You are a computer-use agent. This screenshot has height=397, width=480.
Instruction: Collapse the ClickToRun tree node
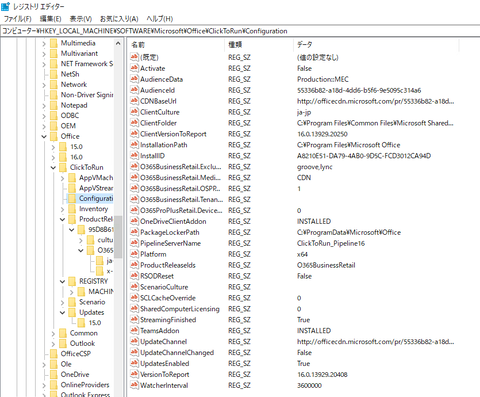53,167
